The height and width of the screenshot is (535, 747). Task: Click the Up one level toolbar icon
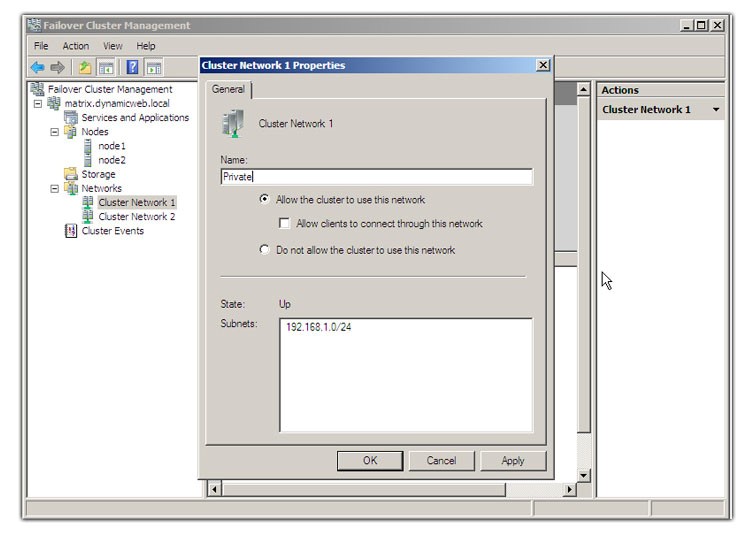85,68
